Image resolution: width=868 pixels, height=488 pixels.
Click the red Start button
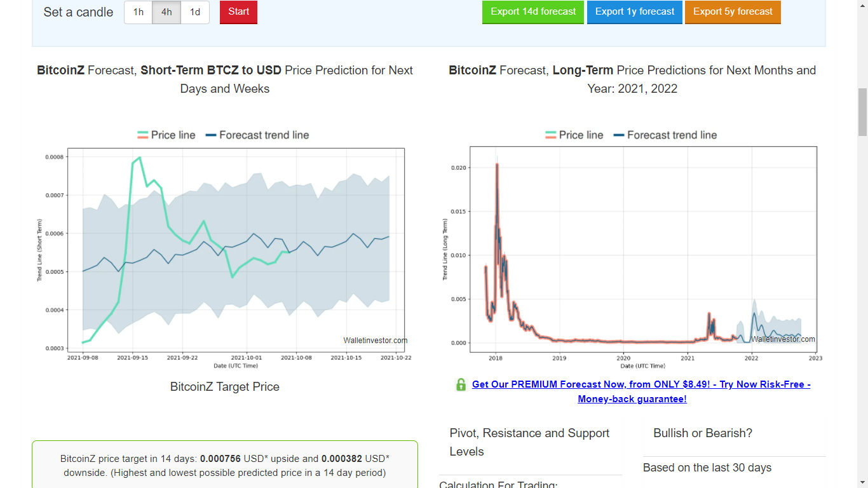[238, 12]
